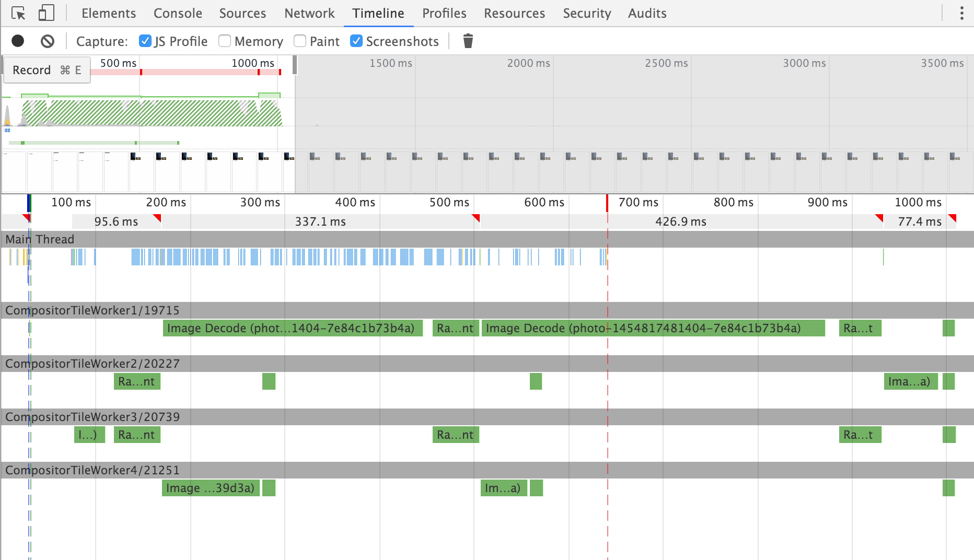
Task: Click the first blank screenshot thumbnail in filmstrip
Action: tap(14, 172)
